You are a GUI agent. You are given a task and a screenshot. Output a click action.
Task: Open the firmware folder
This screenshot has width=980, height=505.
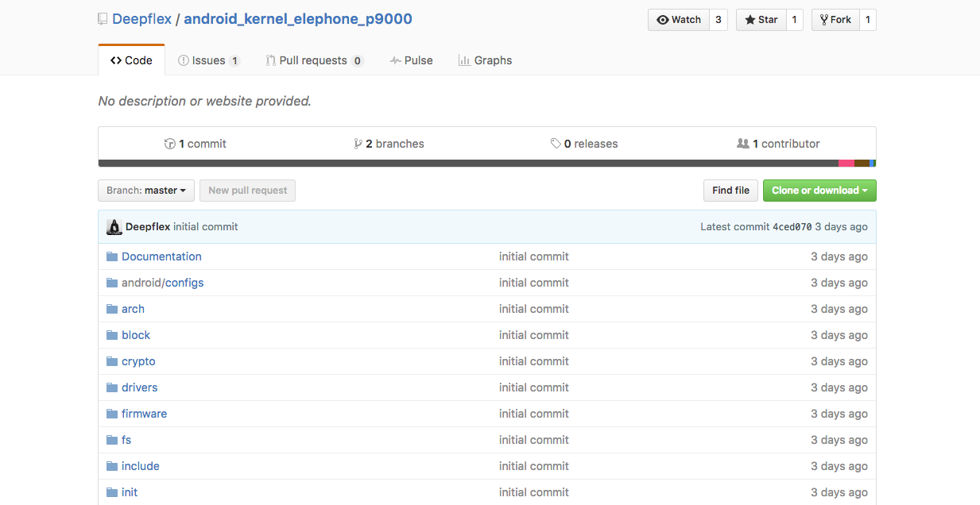coord(144,414)
